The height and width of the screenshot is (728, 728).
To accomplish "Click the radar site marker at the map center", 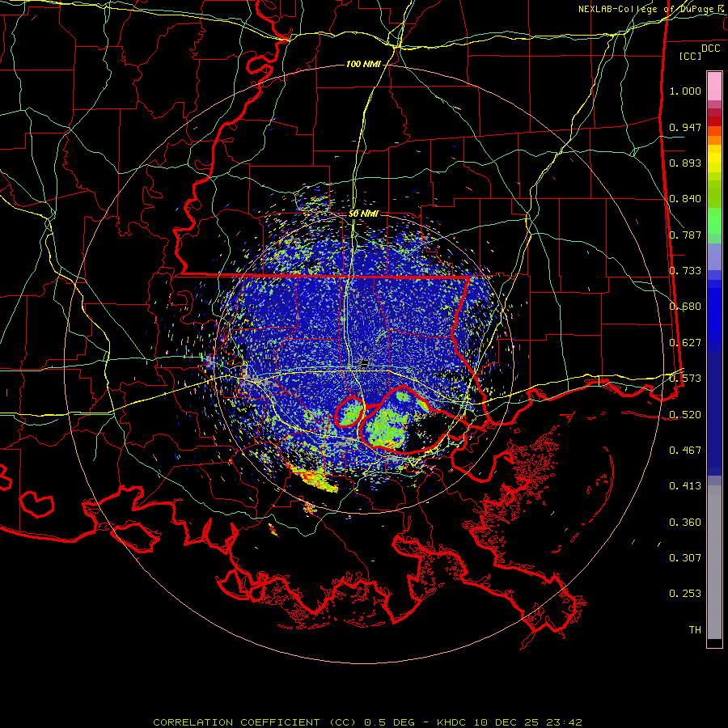I will [x=365, y=362].
